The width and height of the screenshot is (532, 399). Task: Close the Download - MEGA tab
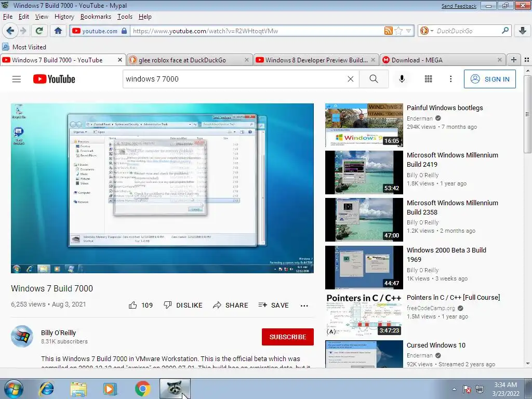pyautogui.click(x=499, y=60)
